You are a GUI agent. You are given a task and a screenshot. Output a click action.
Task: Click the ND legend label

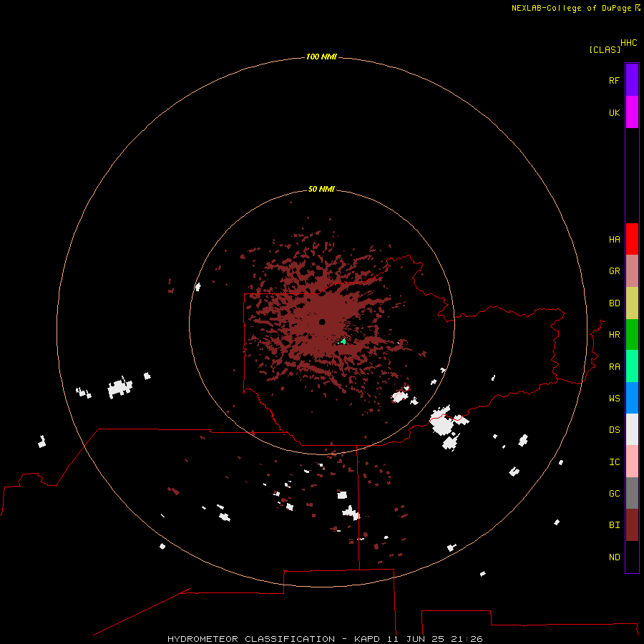click(615, 557)
